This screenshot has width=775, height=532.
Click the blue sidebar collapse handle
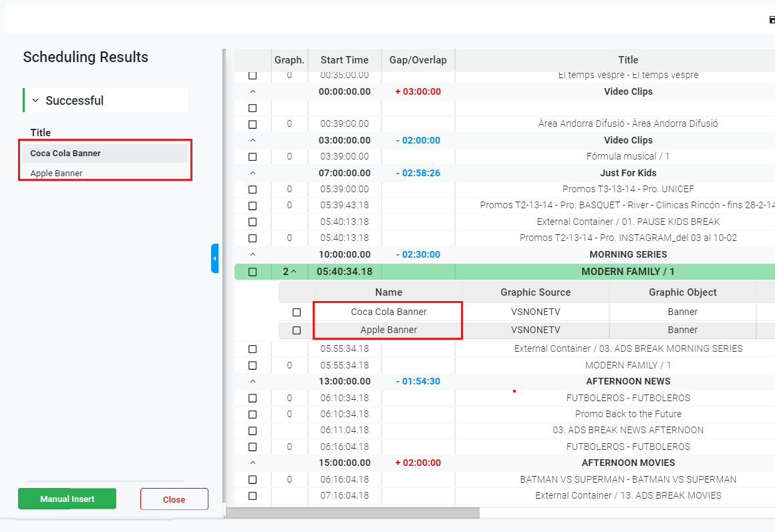coord(214,258)
